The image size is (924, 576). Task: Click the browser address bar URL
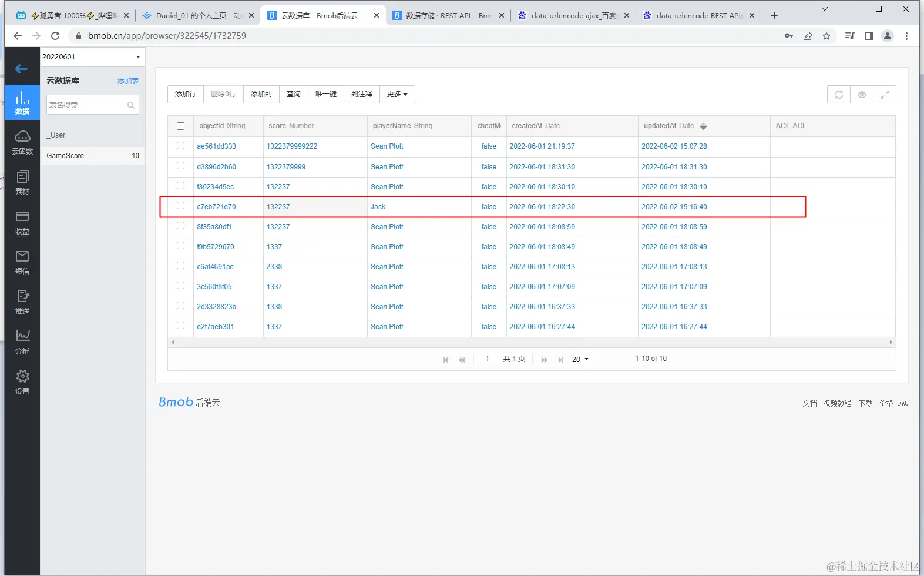(167, 36)
